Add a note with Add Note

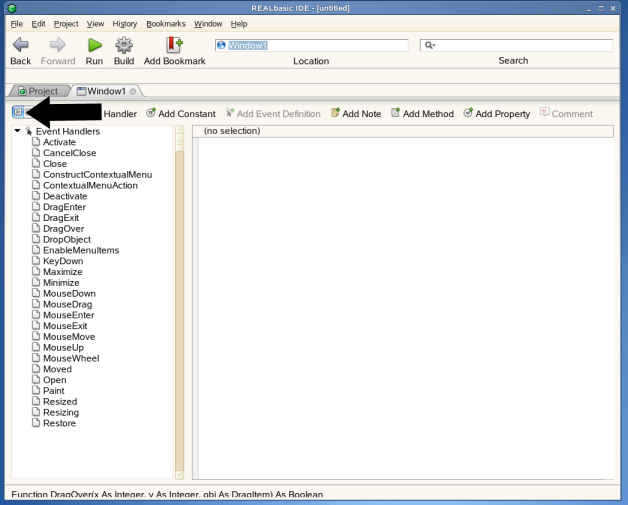tap(356, 114)
